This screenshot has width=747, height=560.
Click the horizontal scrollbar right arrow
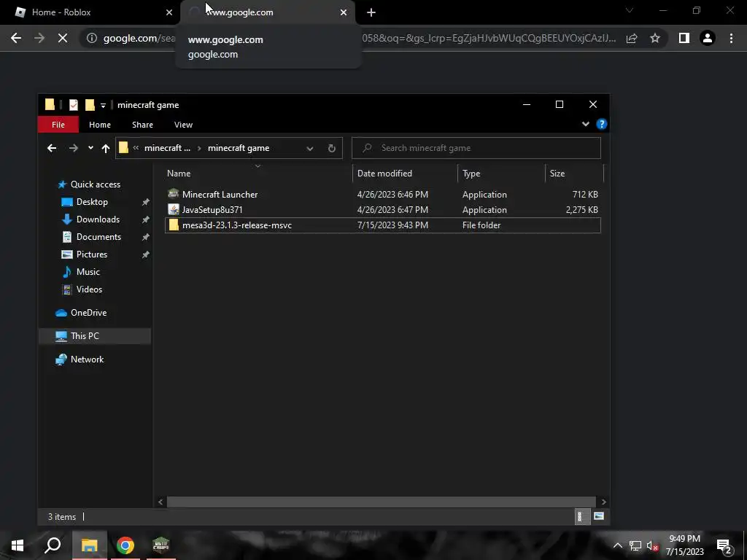pos(603,502)
